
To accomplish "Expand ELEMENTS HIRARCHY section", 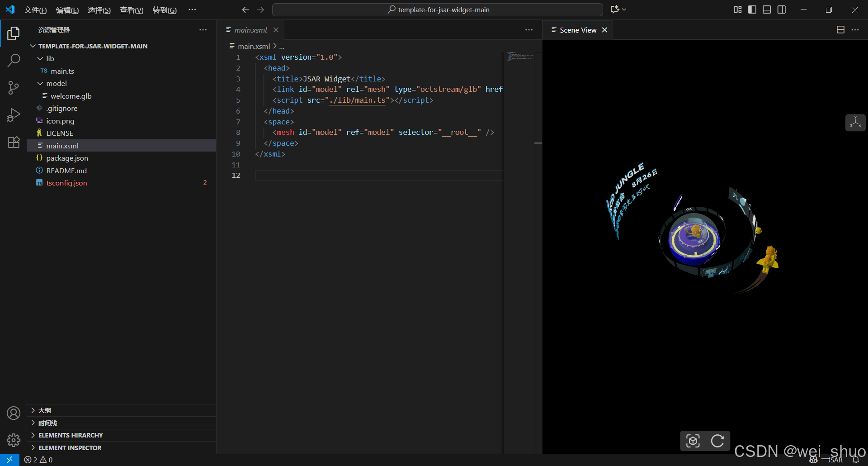I will (x=121, y=435).
